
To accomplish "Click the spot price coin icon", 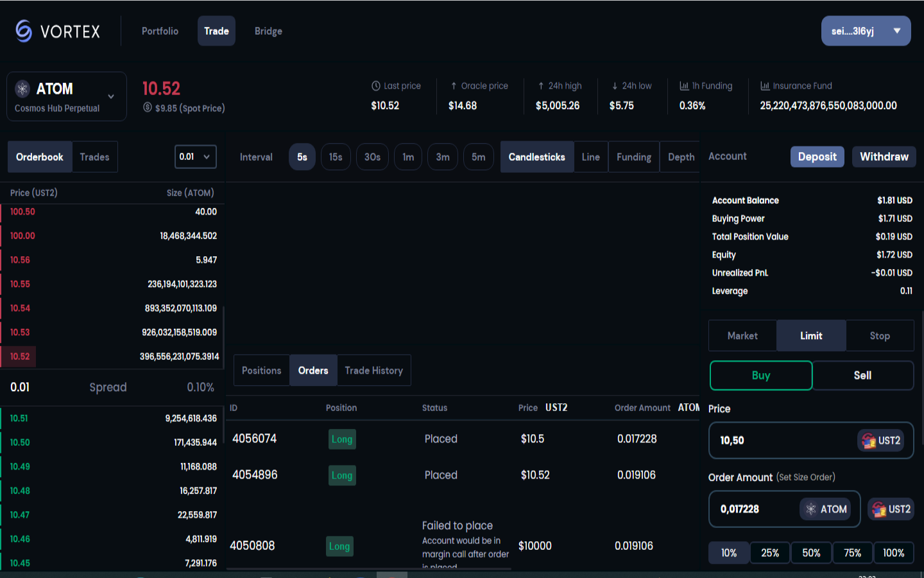I will (x=148, y=108).
